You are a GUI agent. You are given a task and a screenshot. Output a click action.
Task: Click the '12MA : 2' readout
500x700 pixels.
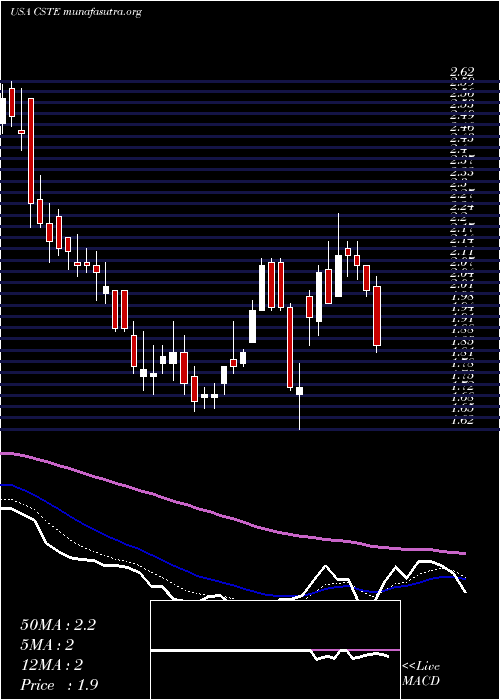pyautogui.click(x=52, y=665)
